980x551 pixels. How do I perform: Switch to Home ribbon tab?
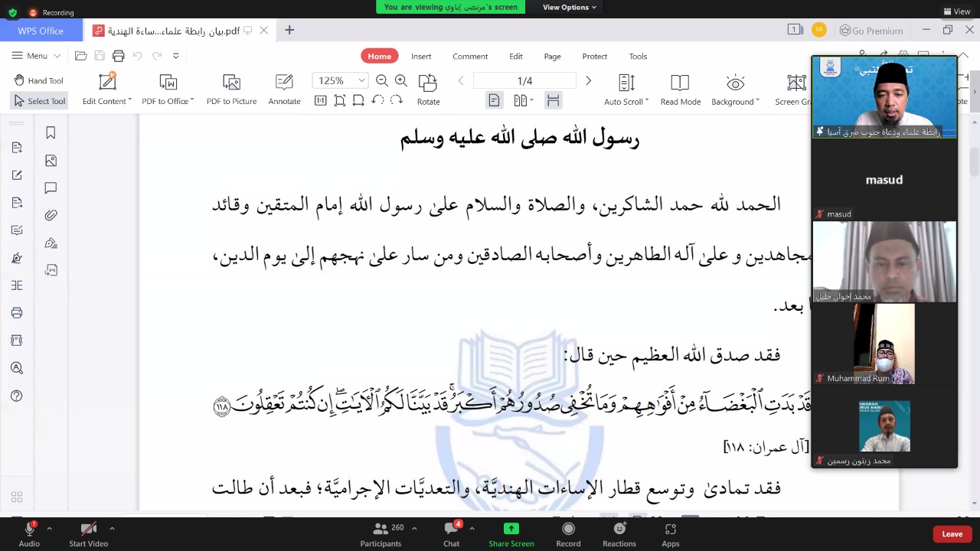[x=379, y=56]
